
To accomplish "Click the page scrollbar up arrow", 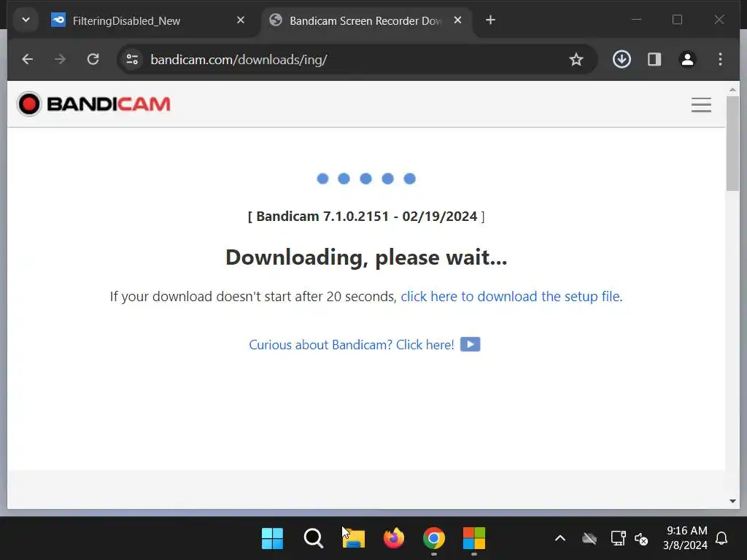I will tap(732, 89).
